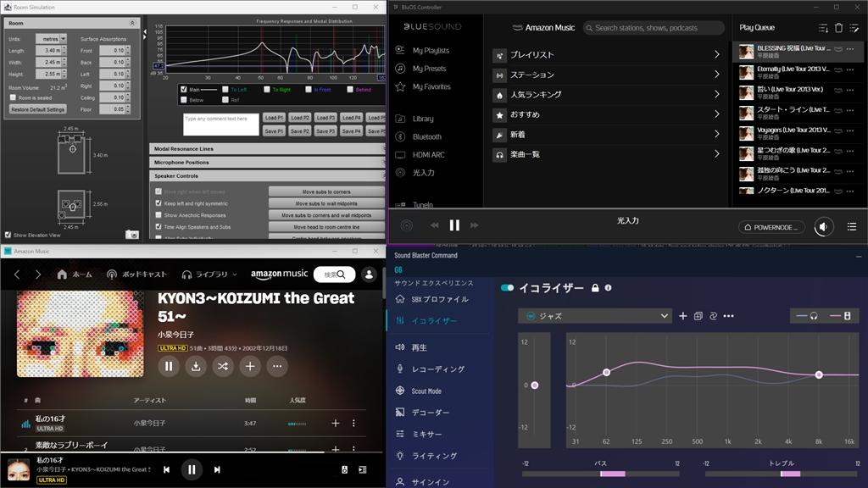Viewport: 868px width, 488px height.
Task: Expand the 楽曲一覧 row chevron
Action: (x=717, y=154)
